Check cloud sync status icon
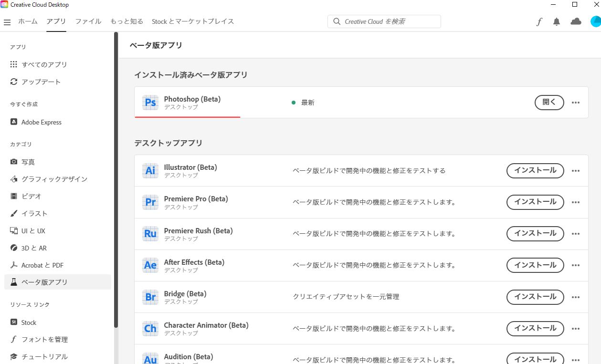Viewport: 601px width, 364px height. (x=576, y=21)
